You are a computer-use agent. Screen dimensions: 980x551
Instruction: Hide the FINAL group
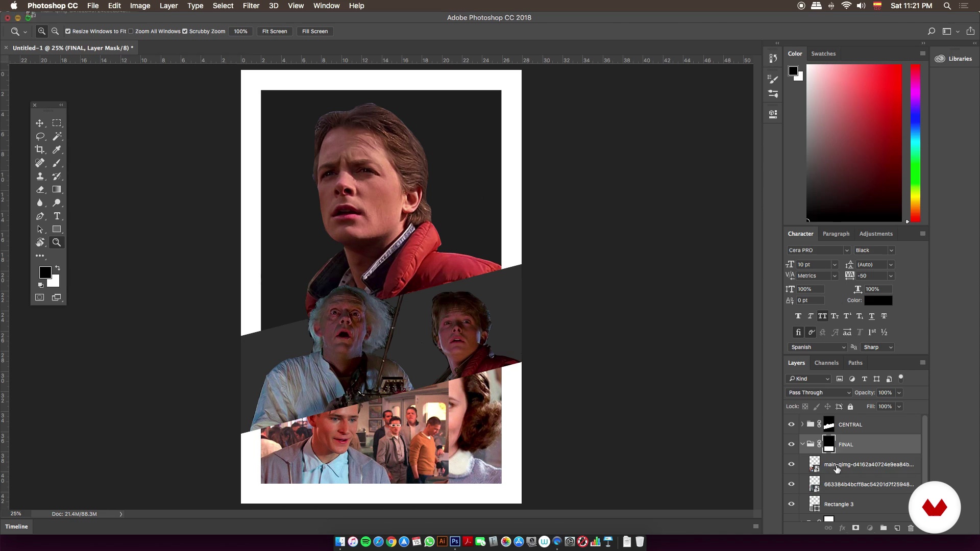point(791,444)
